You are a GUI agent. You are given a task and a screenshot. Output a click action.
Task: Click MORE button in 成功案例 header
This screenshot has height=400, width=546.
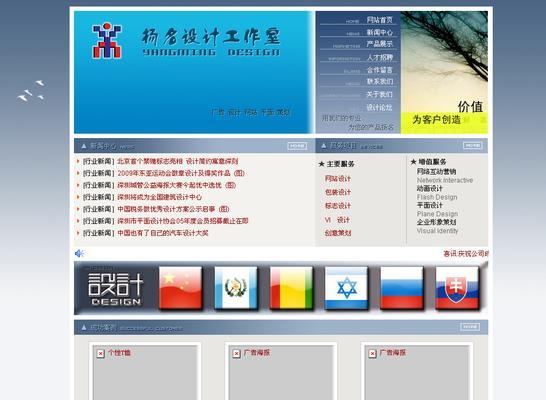[x=470, y=327]
